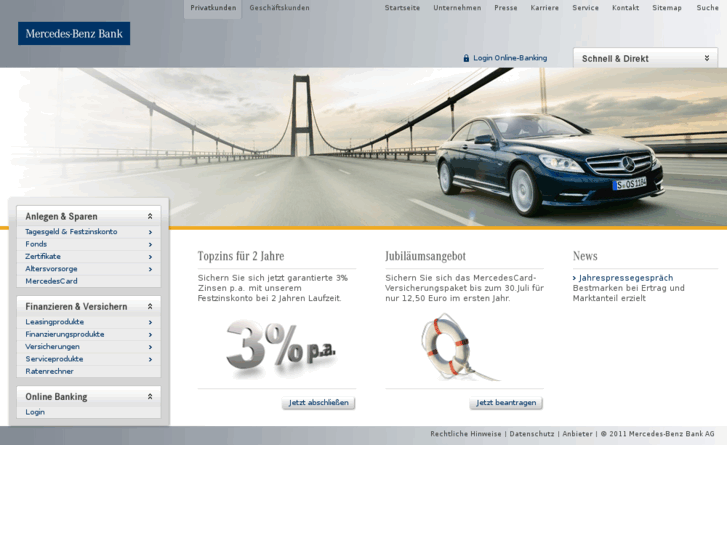Open the Schnell & Direkt dropdown
Screen dimensions: 727x545
[645, 58]
